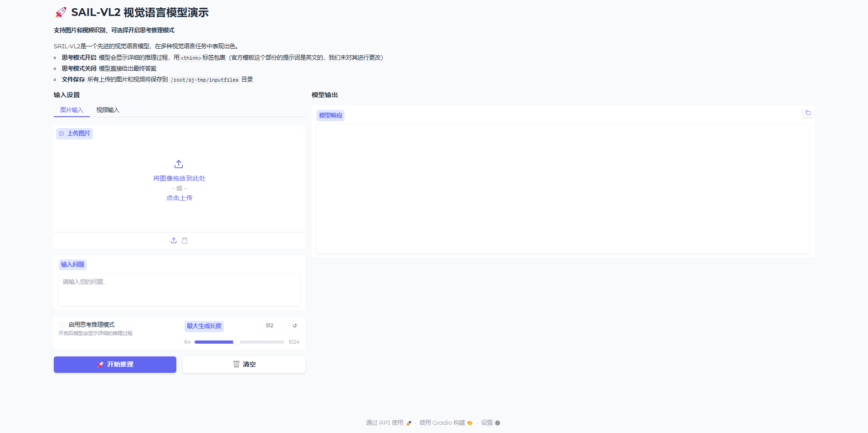This screenshot has width=868, height=433.
Task: Enable the 启用思考推理模式 checkbox
Action: coord(62,325)
